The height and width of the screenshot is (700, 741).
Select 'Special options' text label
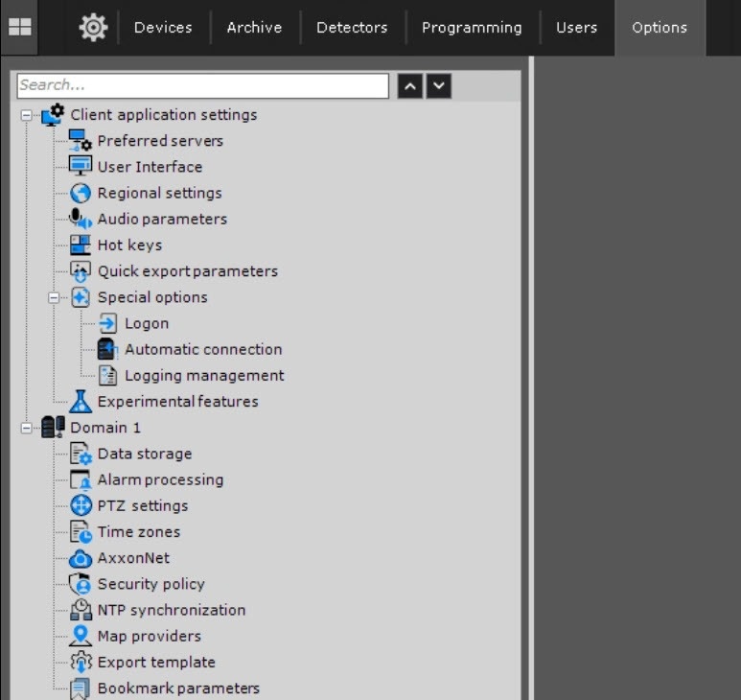152,298
